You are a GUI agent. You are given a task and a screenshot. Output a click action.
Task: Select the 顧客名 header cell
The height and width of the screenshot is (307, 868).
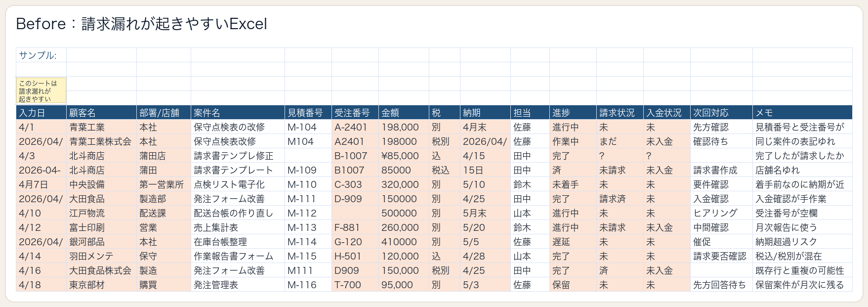click(x=101, y=113)
